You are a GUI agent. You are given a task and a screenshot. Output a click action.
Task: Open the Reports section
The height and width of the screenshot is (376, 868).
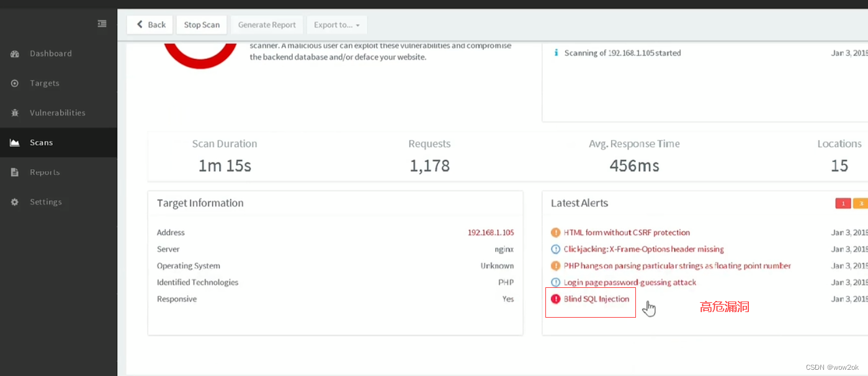point(58,172)
